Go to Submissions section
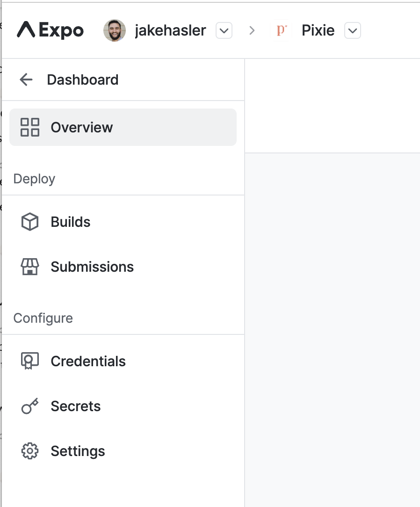Viewport: 420px width, 507px height. (x=92, y=267)
